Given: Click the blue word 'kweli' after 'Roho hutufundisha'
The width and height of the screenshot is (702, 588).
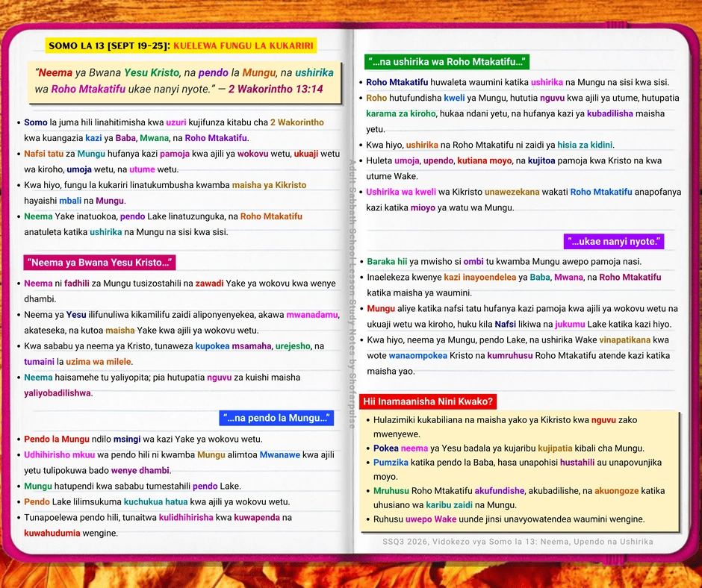Looking at the screenshot, I should pos(454,98).
